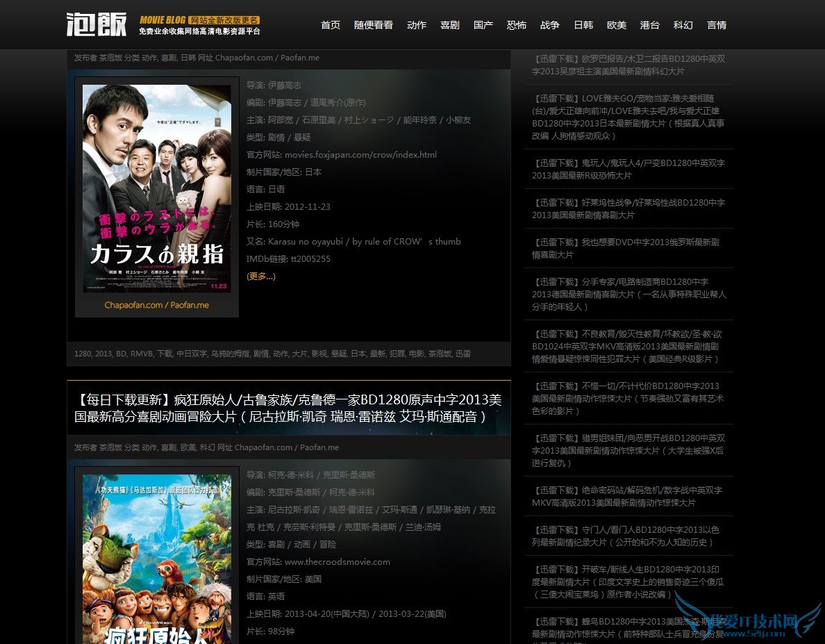Open the 随便看看 navigation item
825x644 pixels.
pyautogui.click(x=373, y=25)
